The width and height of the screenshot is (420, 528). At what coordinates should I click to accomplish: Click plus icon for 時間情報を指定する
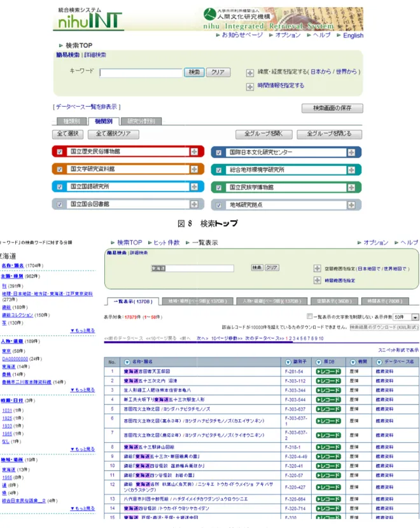249,87
